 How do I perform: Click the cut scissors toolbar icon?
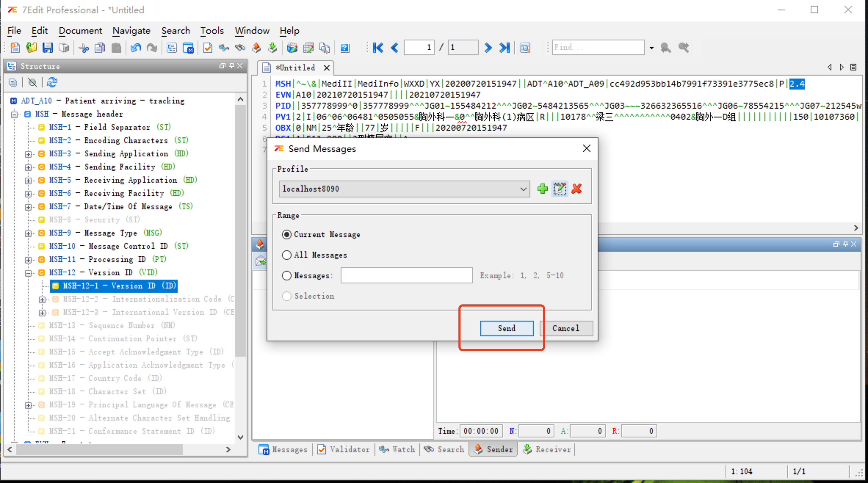click(x=84, y=48)
